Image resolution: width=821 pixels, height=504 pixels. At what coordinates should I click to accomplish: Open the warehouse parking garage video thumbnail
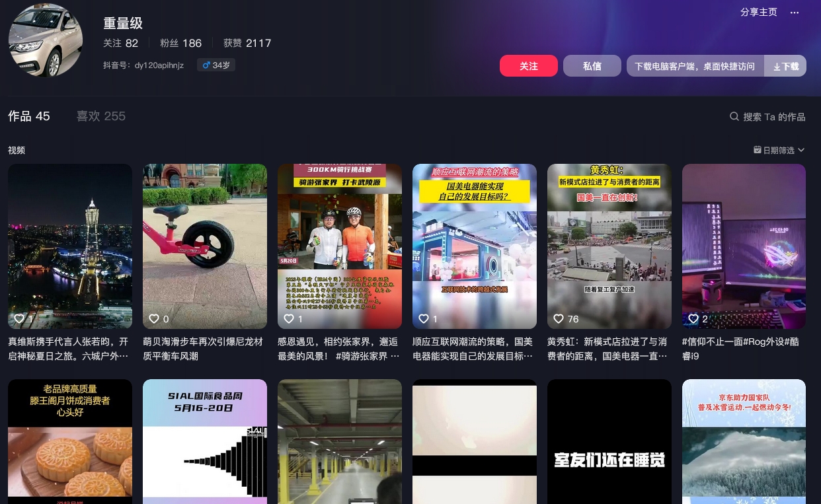(x=340, y=441)
